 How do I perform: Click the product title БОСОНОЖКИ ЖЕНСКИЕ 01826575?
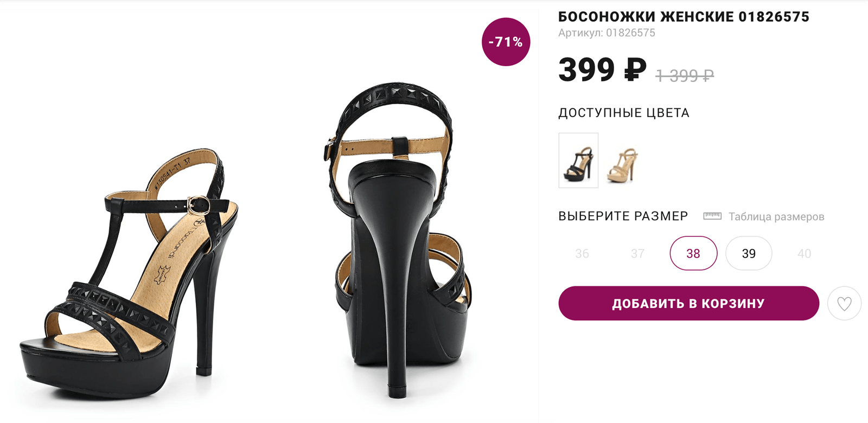point(684,17)
